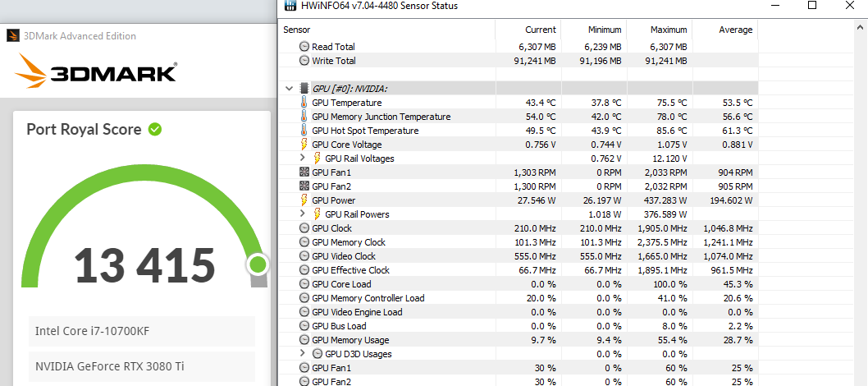Maximize the HWiNFO64 Sensor Status window
The height and width of the screenshot is (386, 868).
click(x=812, y=6)
